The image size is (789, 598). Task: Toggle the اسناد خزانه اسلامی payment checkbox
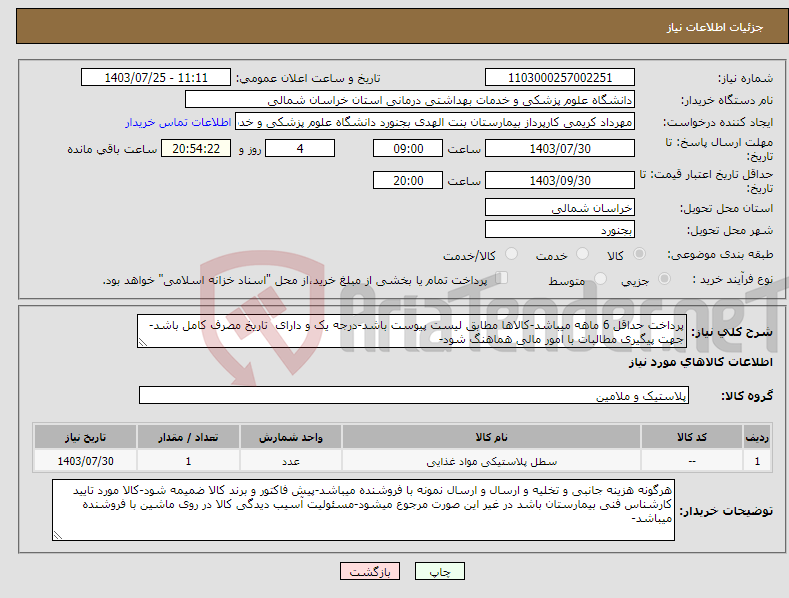coord(501,278)
